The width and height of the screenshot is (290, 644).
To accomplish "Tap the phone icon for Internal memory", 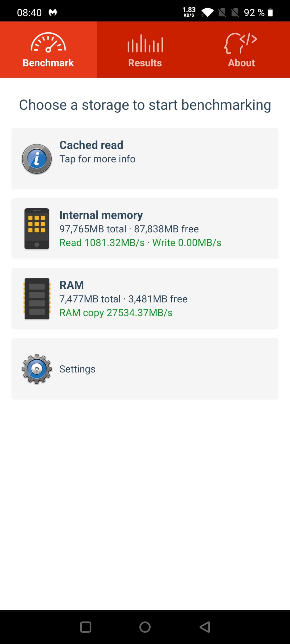I will (x=37, y=229).
